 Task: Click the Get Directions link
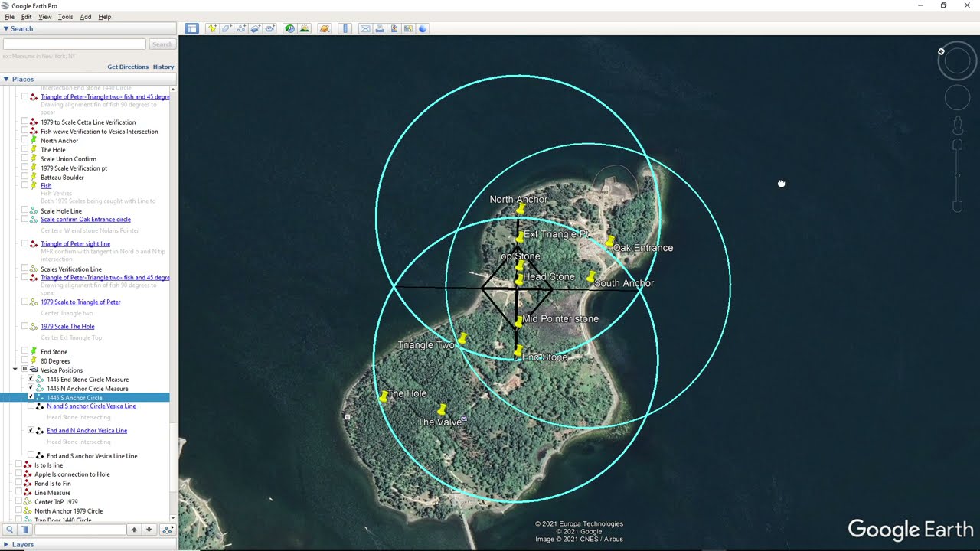(x=128, y=67)
